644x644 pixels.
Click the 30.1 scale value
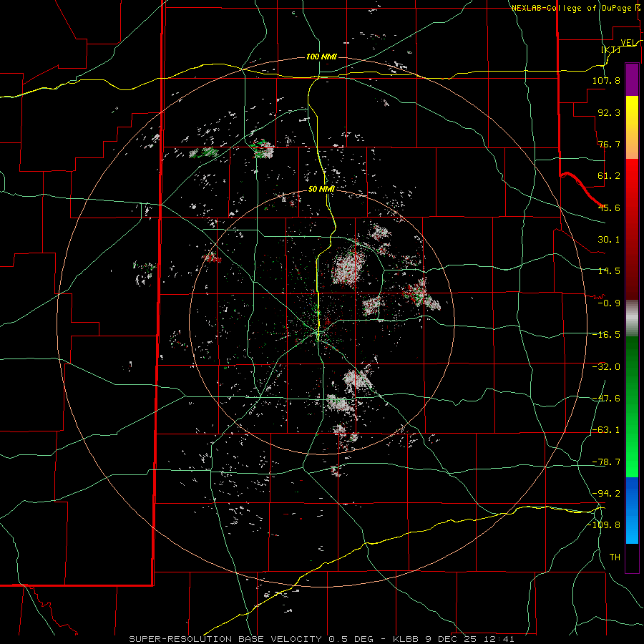tap(609, 240)
